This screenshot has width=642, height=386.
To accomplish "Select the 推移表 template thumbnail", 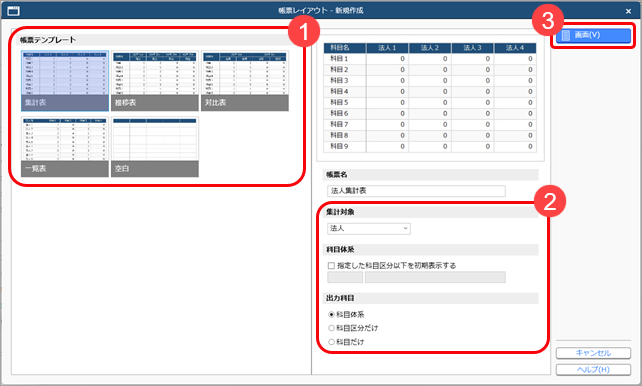I will point(155,81).
